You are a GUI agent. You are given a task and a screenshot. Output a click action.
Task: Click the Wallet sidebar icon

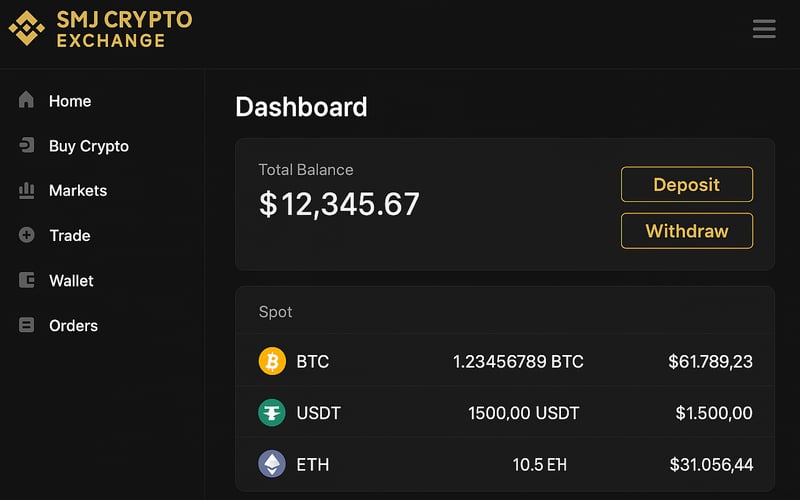(27, 280)
